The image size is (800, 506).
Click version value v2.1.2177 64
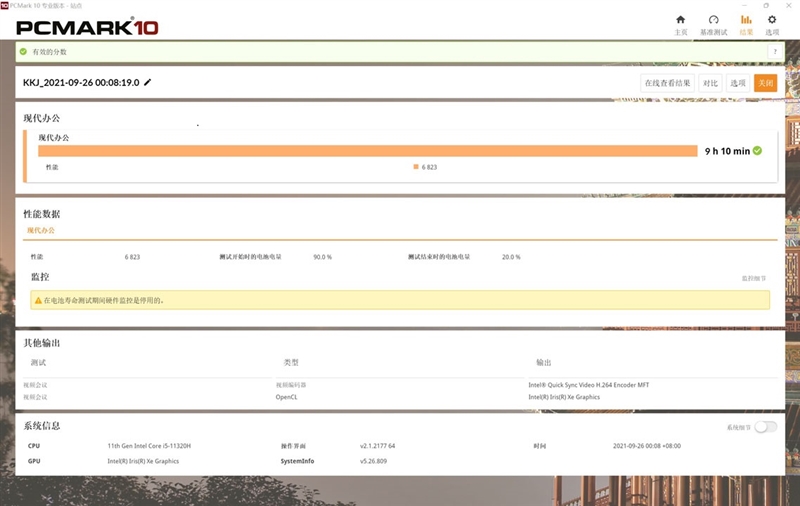tap(378, 446)
